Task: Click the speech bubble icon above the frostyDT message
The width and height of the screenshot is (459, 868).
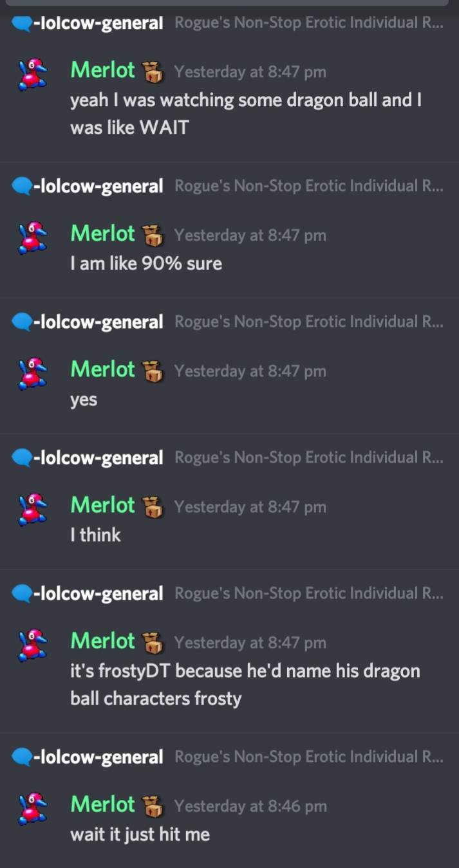Action: pos(22,593)
